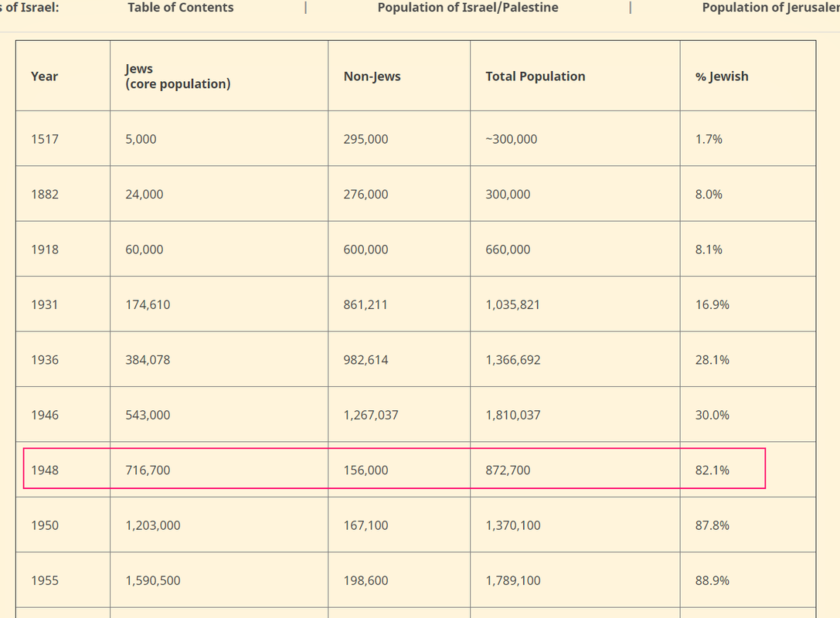Select the 82.1% Jewish cell
Image resolution: width=840 pixels, height=618 pixels.
point(748,470)
